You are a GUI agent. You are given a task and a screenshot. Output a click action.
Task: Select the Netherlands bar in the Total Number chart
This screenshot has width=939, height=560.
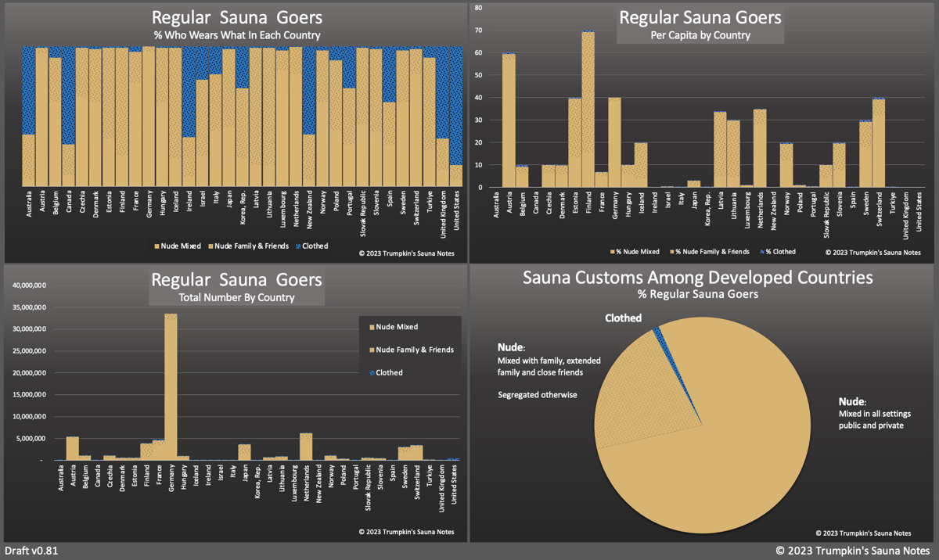pos(306,447)
